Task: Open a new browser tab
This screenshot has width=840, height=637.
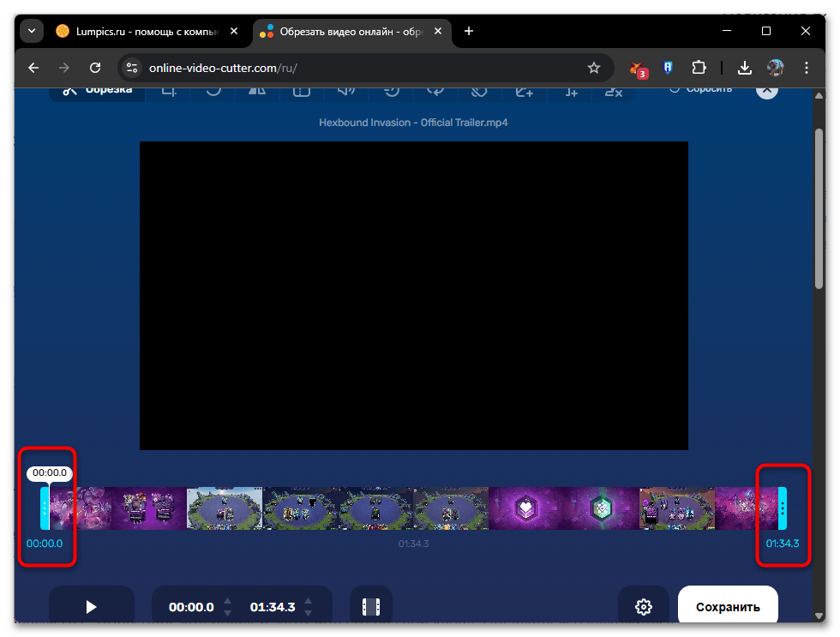Action: coord(469,31)
